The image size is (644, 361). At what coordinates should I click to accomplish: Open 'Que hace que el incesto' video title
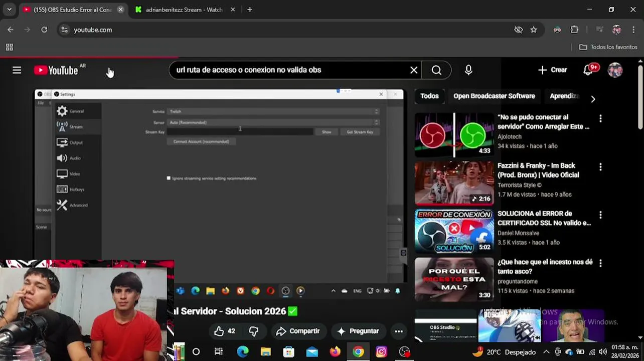pyautogui.click(x=545, y=267)
